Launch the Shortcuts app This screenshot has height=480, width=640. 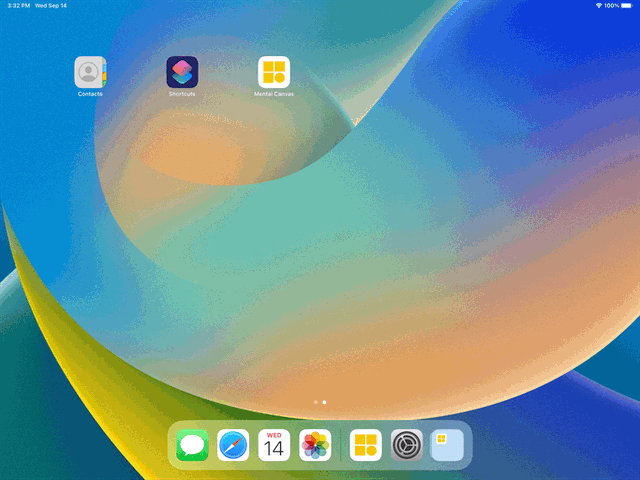[182, 72]
